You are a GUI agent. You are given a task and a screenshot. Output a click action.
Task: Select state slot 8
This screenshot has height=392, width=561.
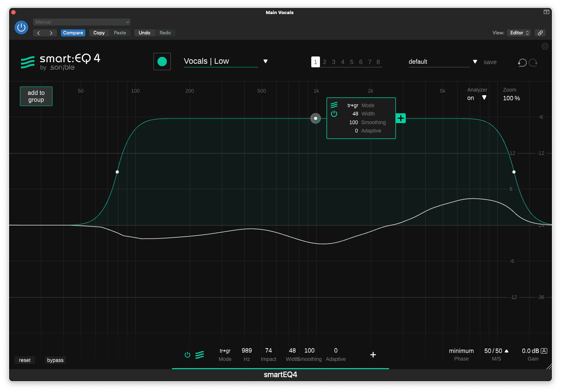click(x=378, y=62)
